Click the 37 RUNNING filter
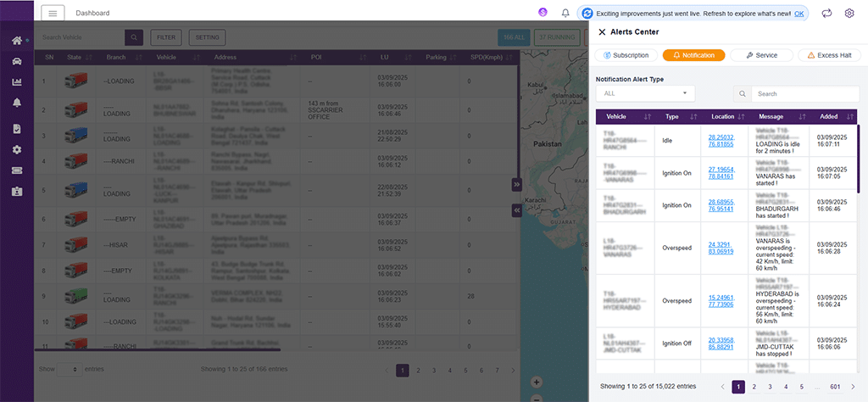This screenshot has height=402, width=868. [x=557, y=37]
